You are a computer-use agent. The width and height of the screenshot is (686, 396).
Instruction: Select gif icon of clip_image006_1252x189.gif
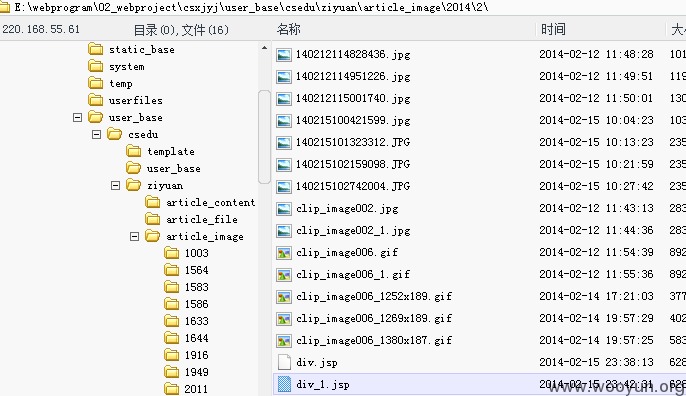[284, 297]
